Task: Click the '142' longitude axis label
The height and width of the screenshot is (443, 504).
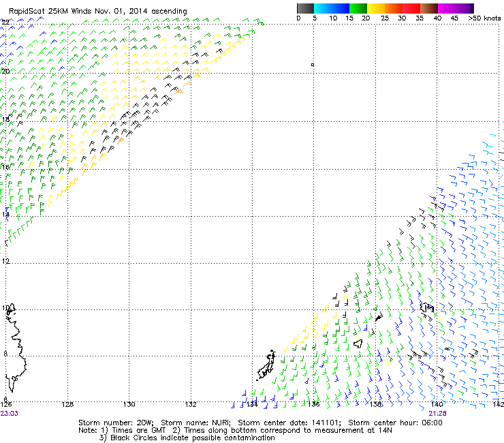Action: tap(499, 404)
